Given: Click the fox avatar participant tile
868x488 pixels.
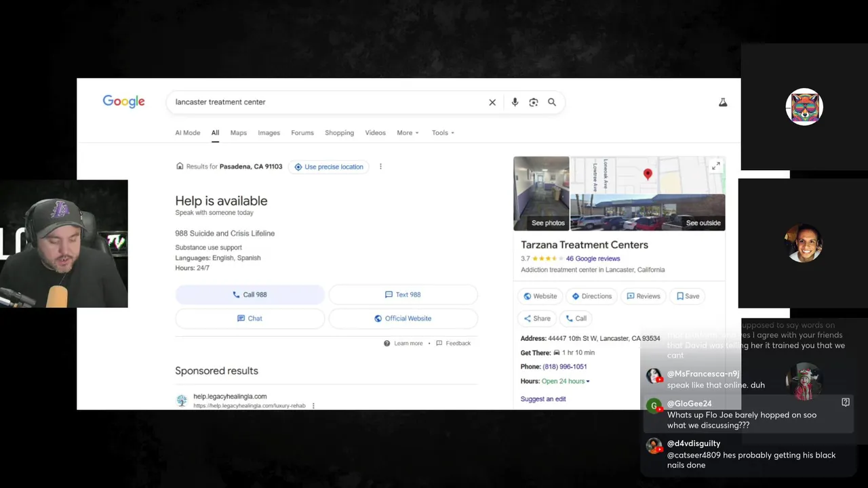Looking at the screenshot, I should 804,107.
